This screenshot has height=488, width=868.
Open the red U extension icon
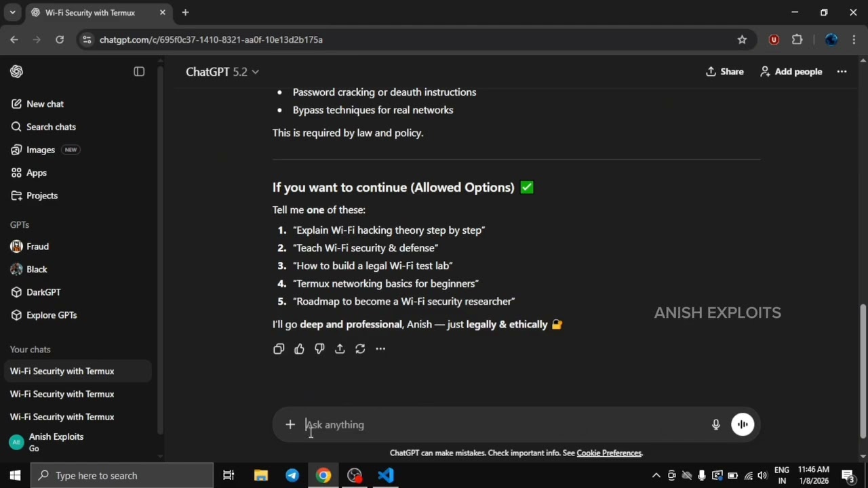pos(774,40)
